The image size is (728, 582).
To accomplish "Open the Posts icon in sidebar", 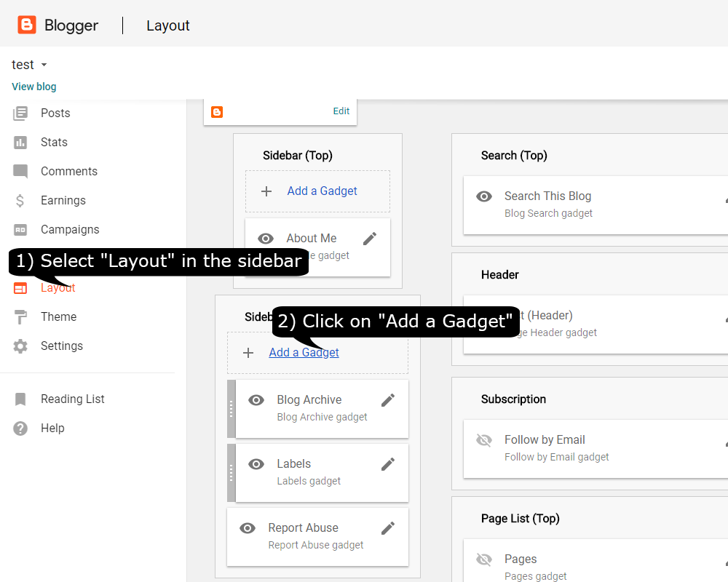I will [x=20, y=113].
